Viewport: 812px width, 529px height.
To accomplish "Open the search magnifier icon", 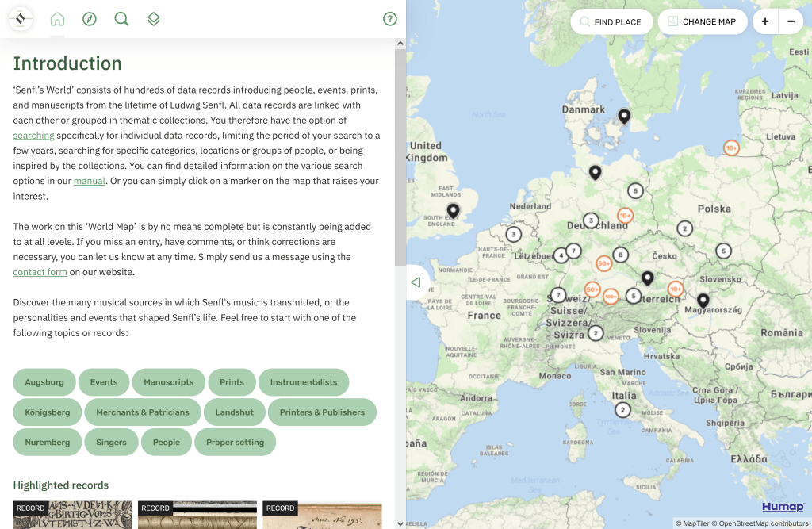I will [121, 19].
